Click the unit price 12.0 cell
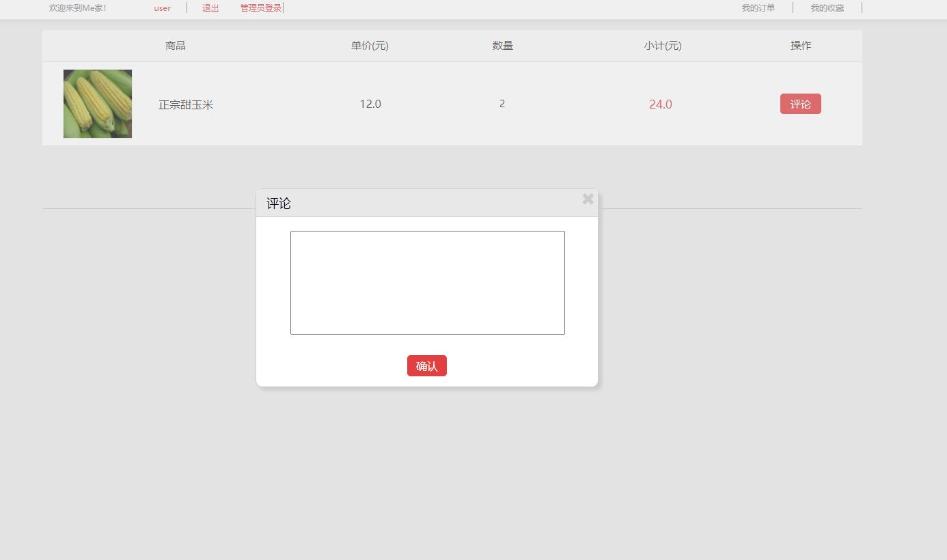 tap(370, 104)
